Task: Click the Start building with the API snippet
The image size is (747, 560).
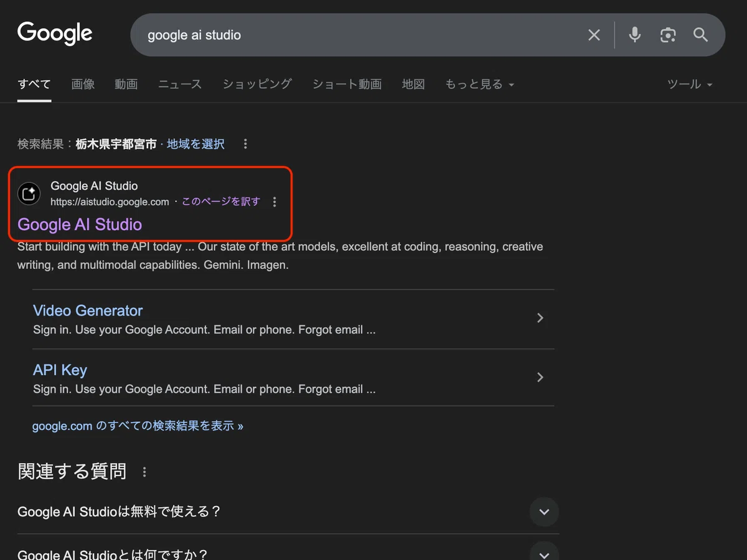Action: tap(280, 256)
